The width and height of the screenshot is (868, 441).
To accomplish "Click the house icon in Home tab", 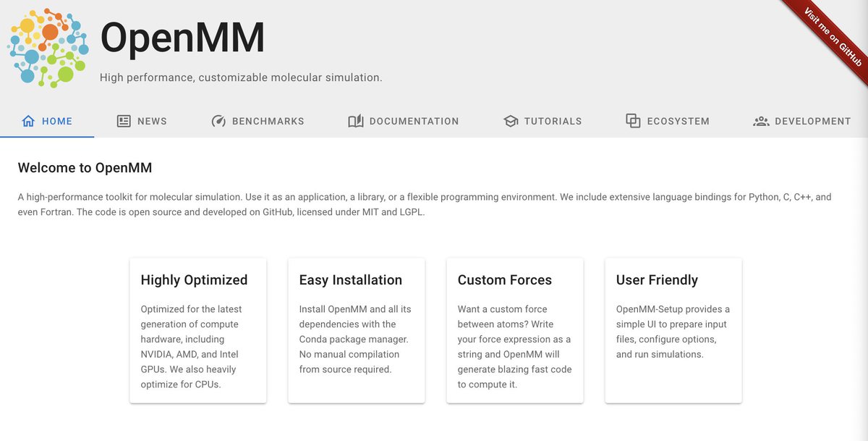I will point(28,121).
